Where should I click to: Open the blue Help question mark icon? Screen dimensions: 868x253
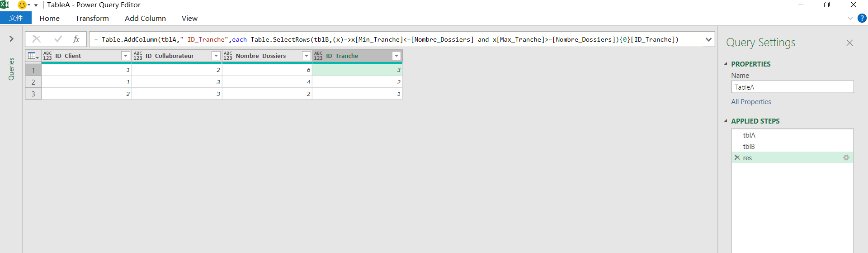(862, 18)
